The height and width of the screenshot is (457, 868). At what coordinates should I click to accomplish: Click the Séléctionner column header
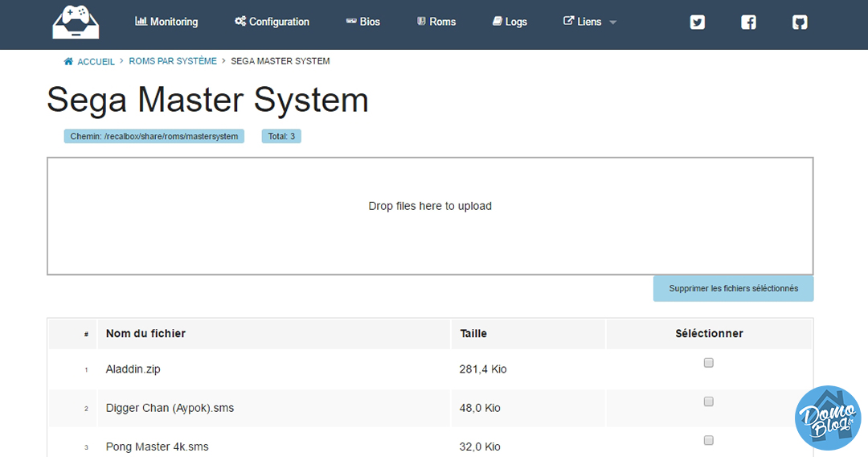709,333
